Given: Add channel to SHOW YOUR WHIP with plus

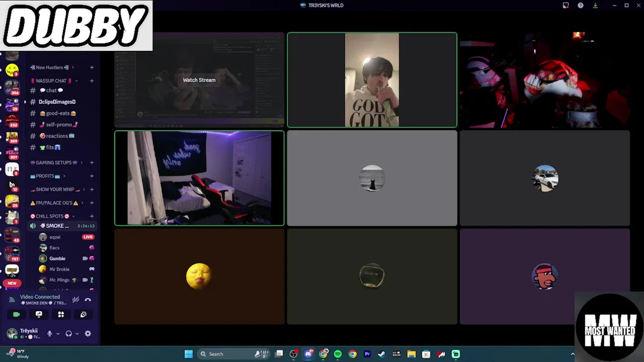Looking at the screenshot, I should 92,190.
